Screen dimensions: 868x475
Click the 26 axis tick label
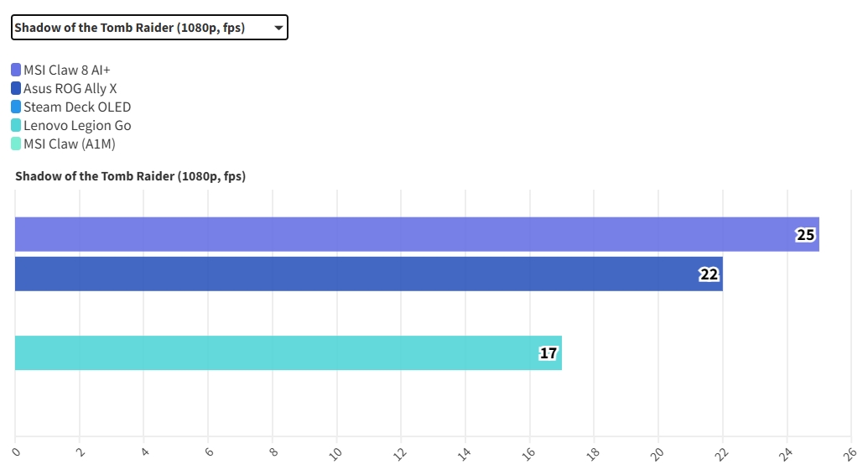(x=850, y=452)
